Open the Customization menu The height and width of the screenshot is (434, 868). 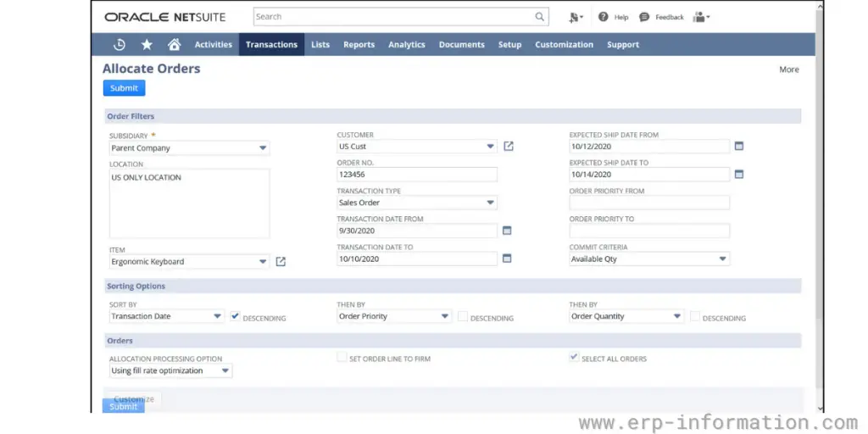pyautogui.click(x=564, y=45)
